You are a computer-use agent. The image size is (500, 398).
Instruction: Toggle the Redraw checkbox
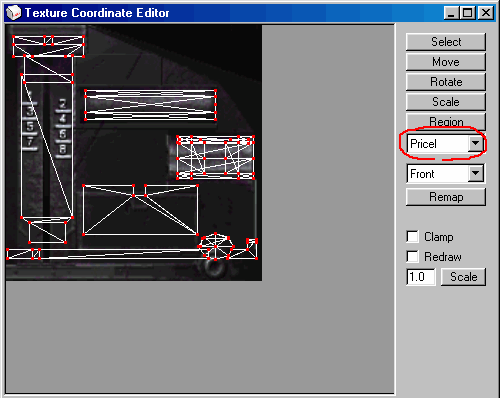point(413,257)
